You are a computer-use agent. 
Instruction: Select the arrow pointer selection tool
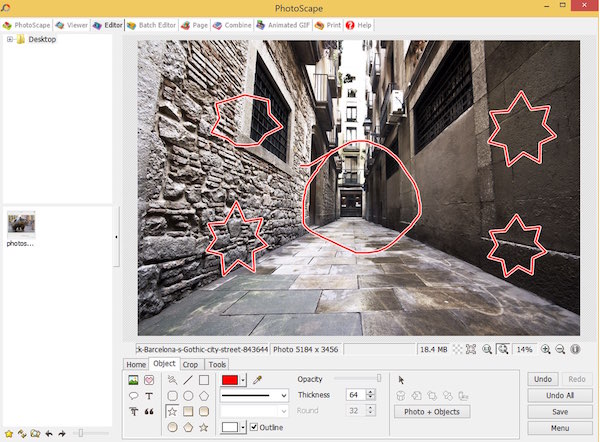pos(401,380)
